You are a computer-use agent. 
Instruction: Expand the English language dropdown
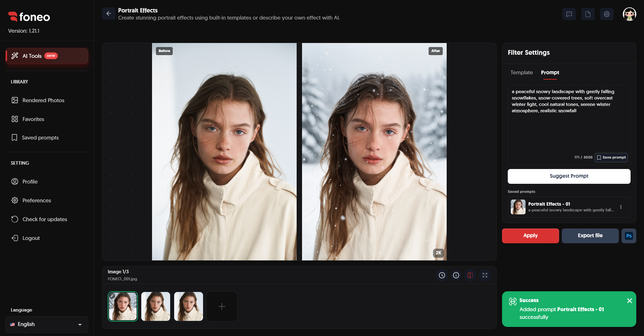(x=47, y=324)
